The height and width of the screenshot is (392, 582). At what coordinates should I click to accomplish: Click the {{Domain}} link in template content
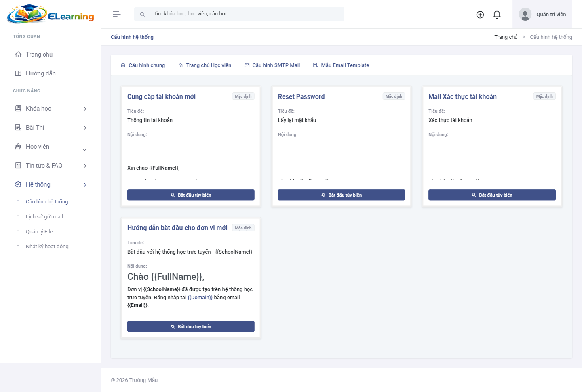click(200, 297)
